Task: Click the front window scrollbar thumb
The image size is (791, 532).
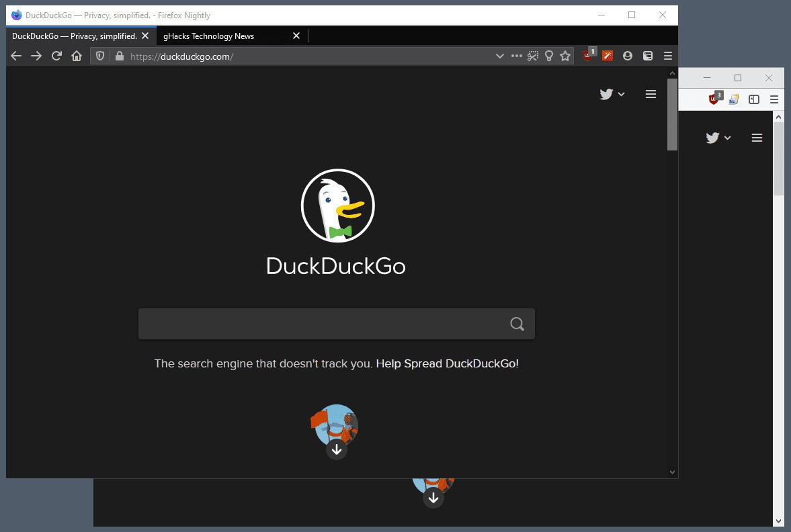Action: tap(672, 114)
